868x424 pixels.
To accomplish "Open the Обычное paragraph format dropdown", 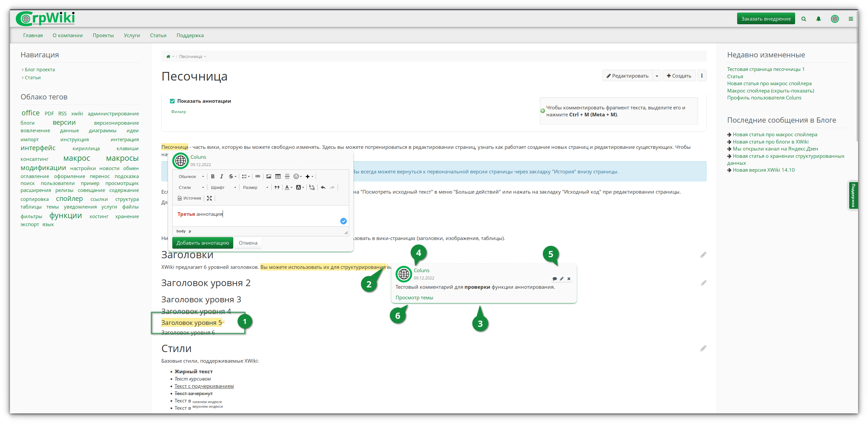I will point(191,177).
